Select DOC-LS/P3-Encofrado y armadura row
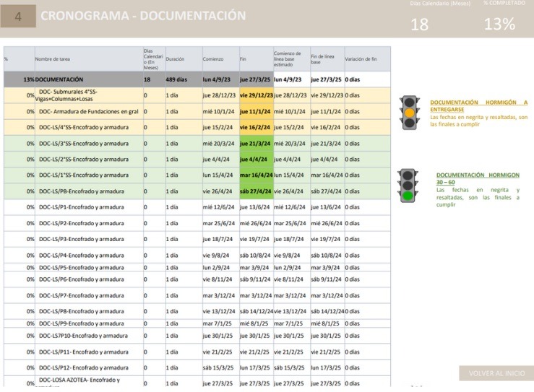 tap(197, 239)
